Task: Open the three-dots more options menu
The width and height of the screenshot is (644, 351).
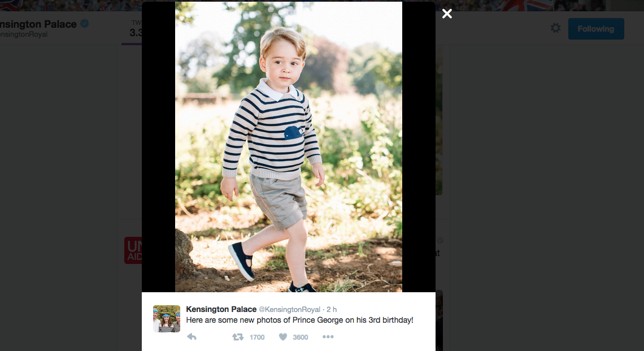Action: [328, 337]
